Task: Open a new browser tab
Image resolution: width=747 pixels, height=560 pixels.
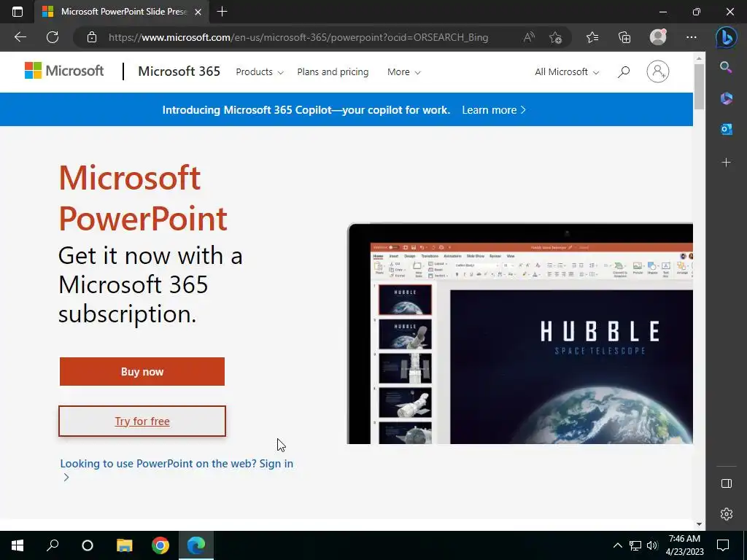Action: pos(222,12)
